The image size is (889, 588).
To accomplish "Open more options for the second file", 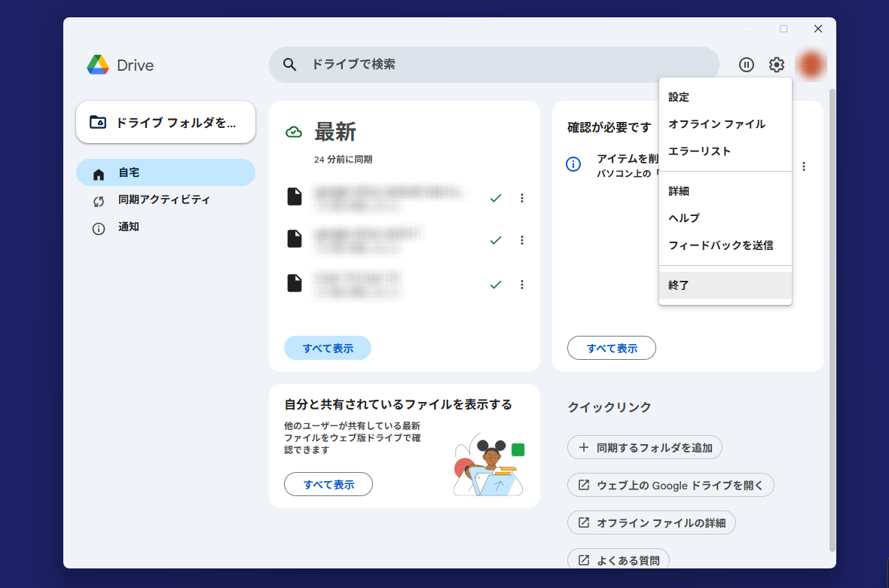I will pyautogui.click(x=521, y=240).
